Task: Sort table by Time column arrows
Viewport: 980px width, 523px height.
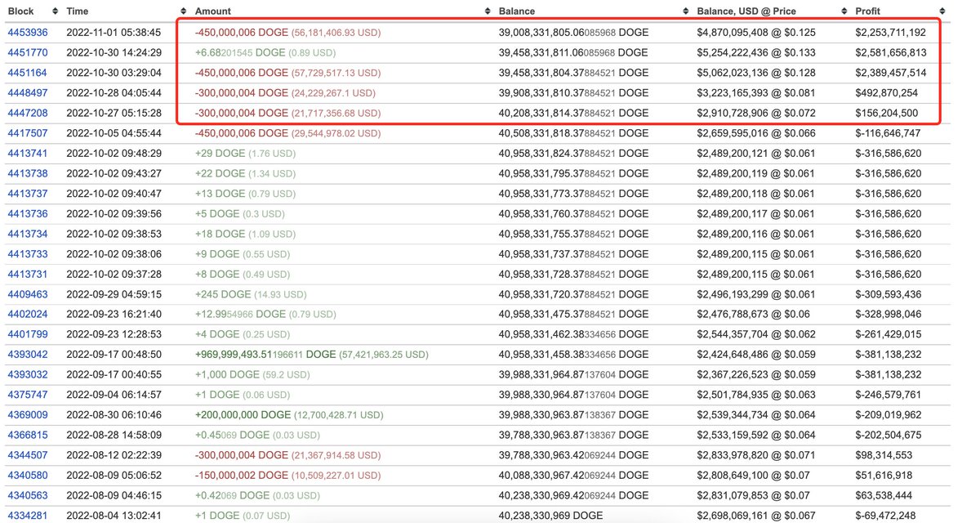Action: [183, 11]
